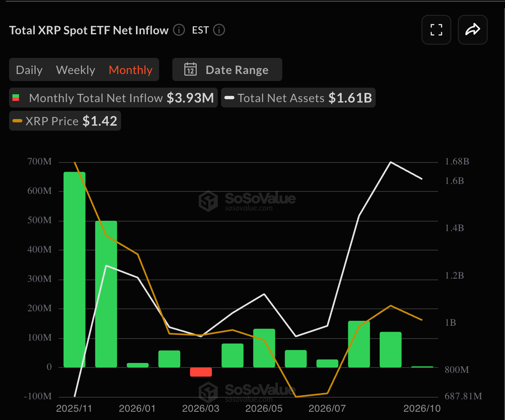The height and width of the screenshot is (420, 505).
Task: Click the 700M left axis value
Action: (x=40, y=162)
